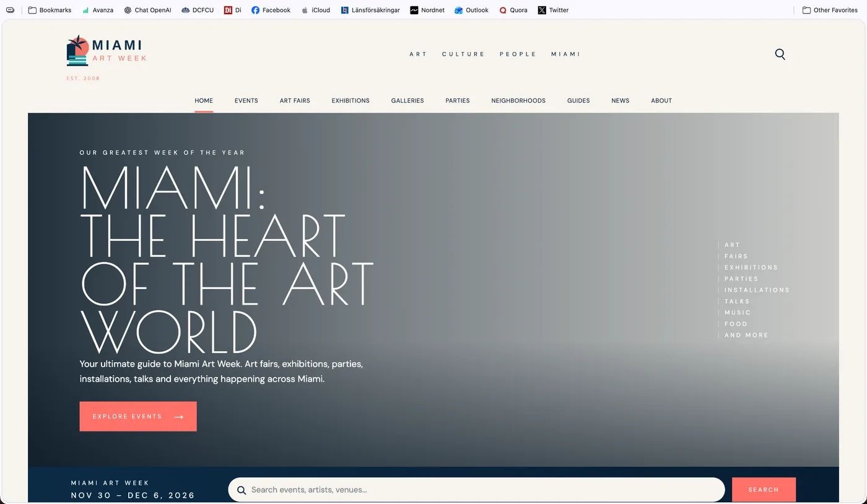The image size is (867, 504).
Task: Click TALKS in the hero side list
Action: [x=737, y=301]
